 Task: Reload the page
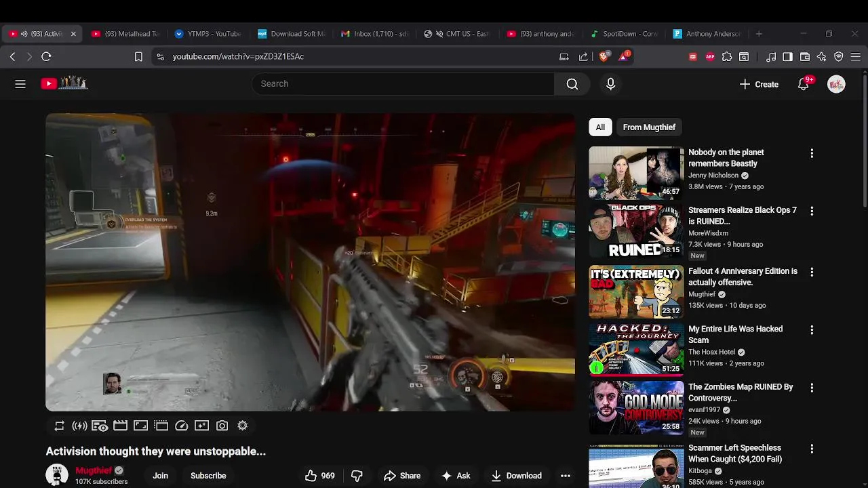[x=46, y=57]
